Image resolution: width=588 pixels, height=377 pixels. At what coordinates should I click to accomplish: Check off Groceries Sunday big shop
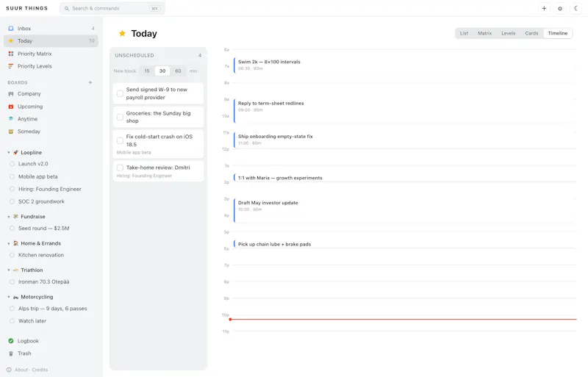pyautogui.click(x=120, y=117)
